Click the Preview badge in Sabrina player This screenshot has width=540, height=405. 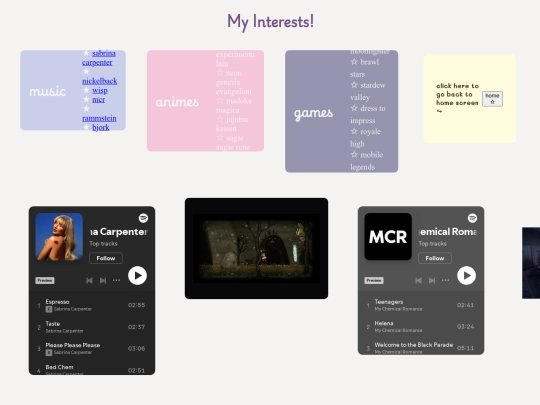pyautogui.click(x=45, y=280)
